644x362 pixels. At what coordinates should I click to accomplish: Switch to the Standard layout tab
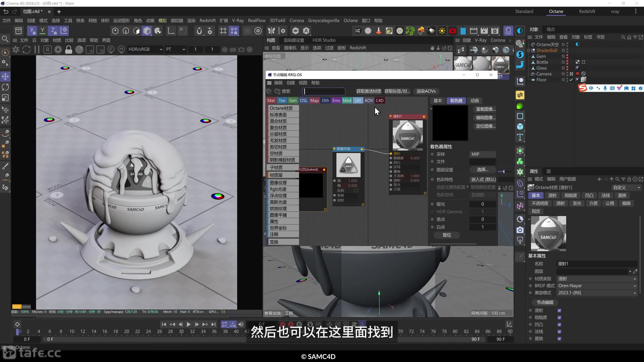click(524, 11)
